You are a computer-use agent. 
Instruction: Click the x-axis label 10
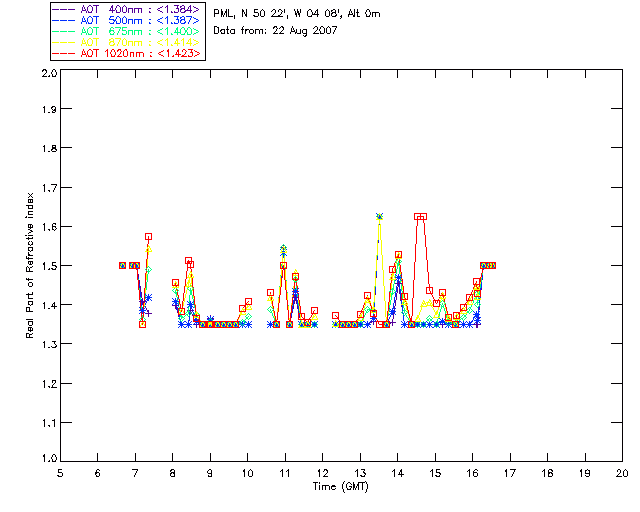[x=247, y=473]
